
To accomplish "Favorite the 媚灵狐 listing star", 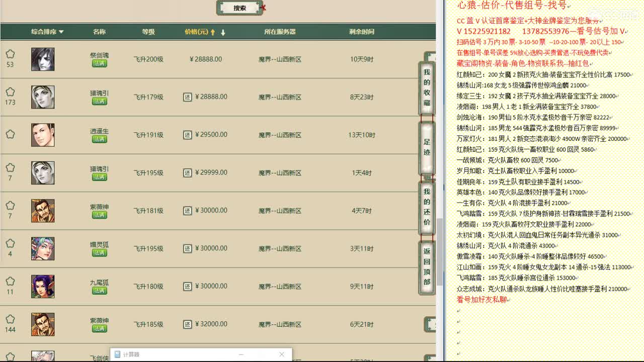I will 10,243.
